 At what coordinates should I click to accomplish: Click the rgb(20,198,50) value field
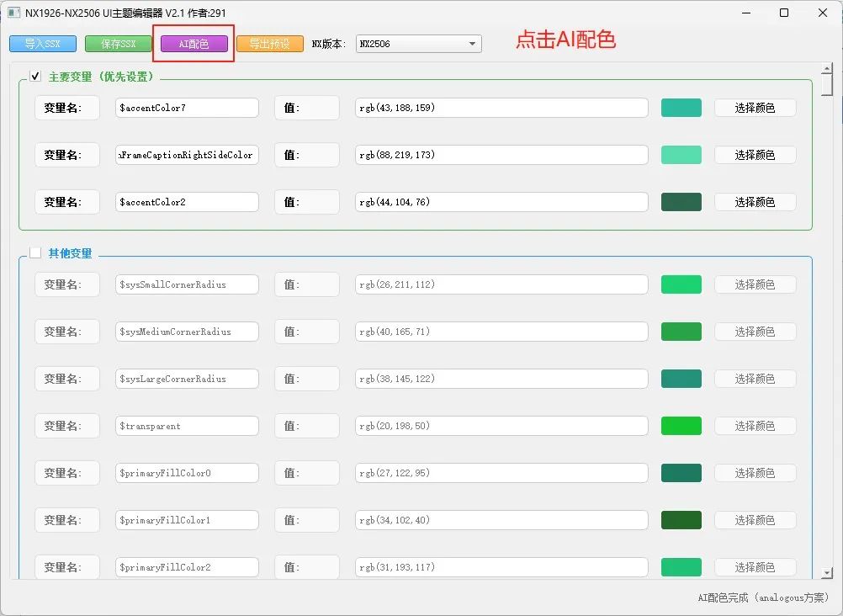[x=501, y=426]
